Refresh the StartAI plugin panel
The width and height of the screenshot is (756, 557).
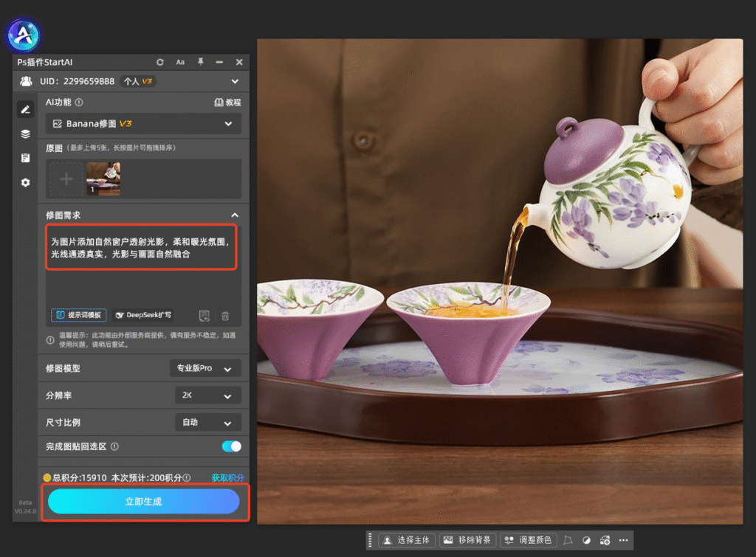tap(160, 62)
